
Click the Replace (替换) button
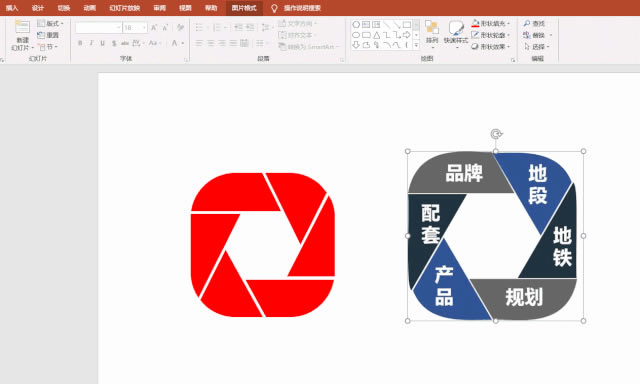click(x=538, y=35)
